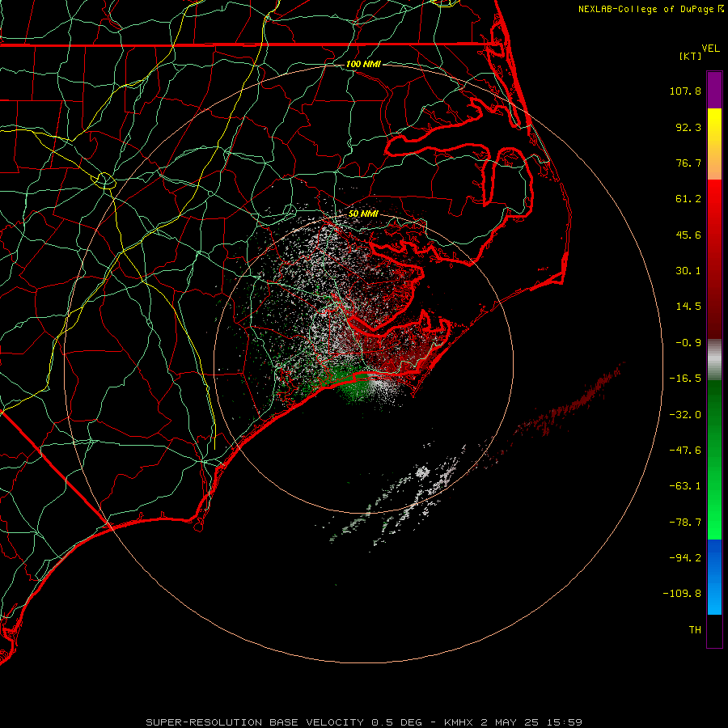This screenshot has width=728, height=728.
Task: Select the -109.8 scale value
Action: click(682, 594)
